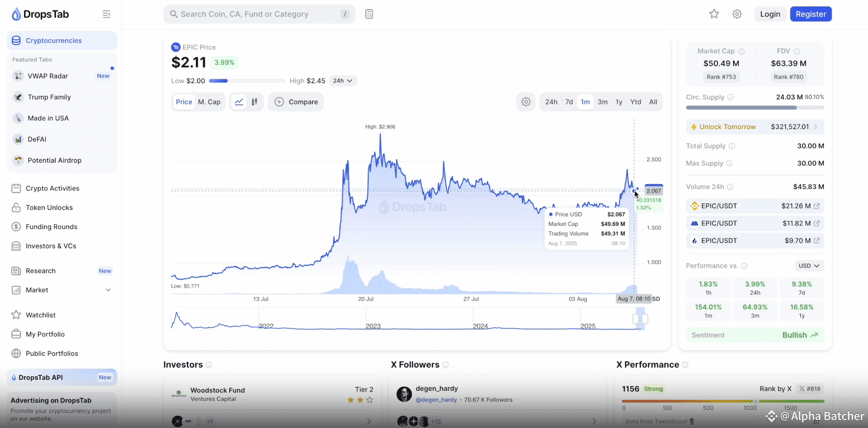Open site settings gear in header
Screen dimensions: 868x428
737,14
